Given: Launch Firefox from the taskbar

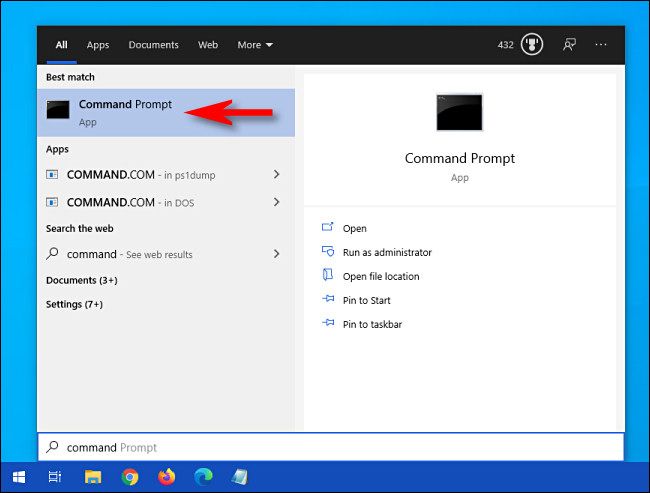Looking at the screenshot, I should (166, 477).
